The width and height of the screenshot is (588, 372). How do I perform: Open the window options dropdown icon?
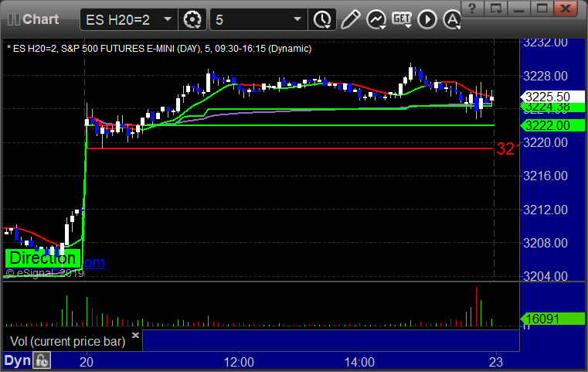coord(495,8)
